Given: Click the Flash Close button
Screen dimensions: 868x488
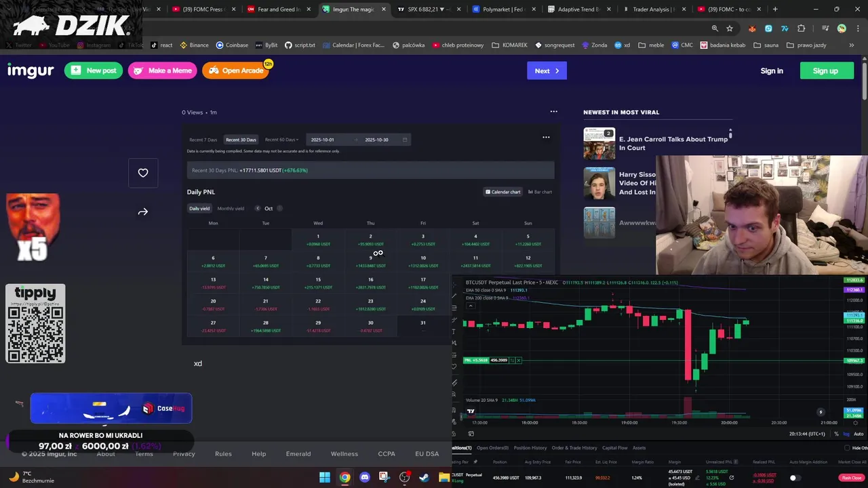Looking at the screenshot, I should (852, 478).
